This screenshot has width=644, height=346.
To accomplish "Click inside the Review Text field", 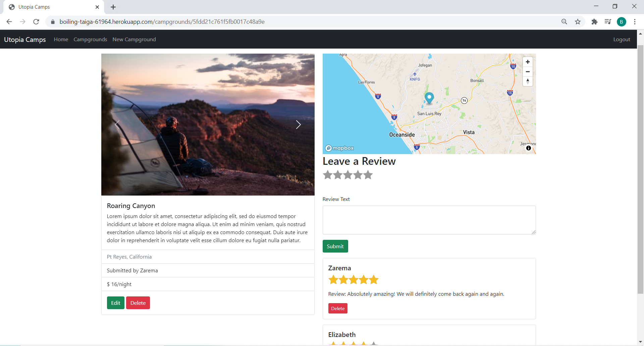I will [429, 220].
